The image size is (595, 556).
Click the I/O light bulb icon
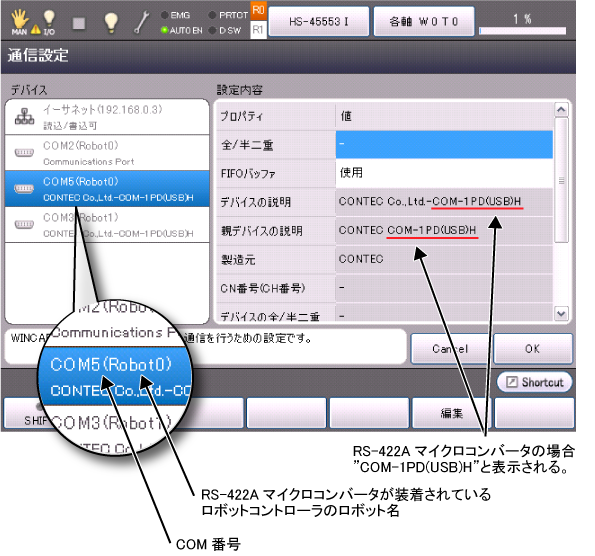tap(49, 23)
